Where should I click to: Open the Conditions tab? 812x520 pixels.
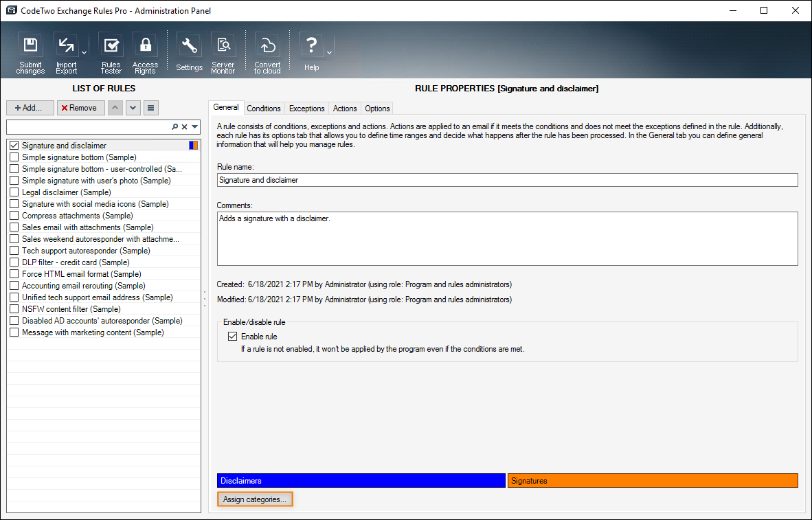(264, 109)
